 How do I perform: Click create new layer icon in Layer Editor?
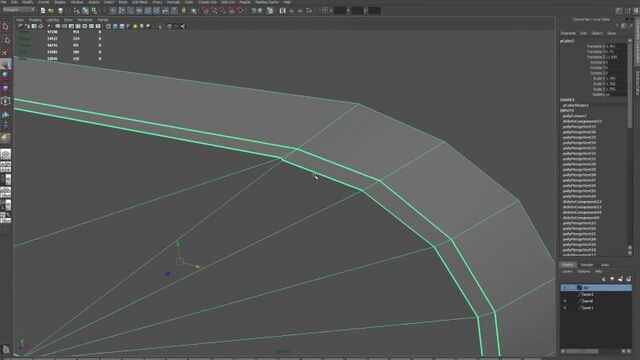coord(620,279)
